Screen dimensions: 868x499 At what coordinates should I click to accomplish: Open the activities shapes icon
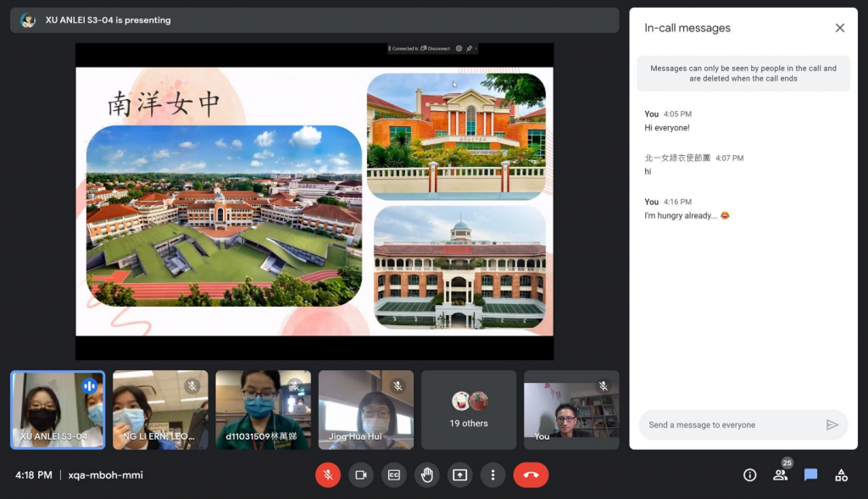point(842,474)
